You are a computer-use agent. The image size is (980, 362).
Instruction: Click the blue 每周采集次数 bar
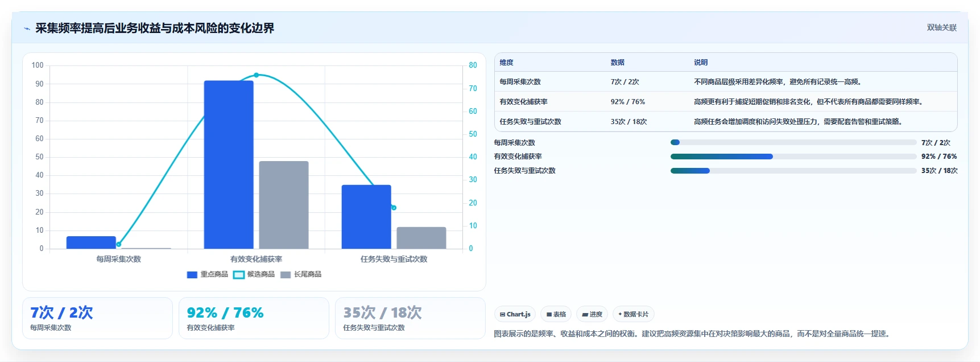(x=91, y=242)
